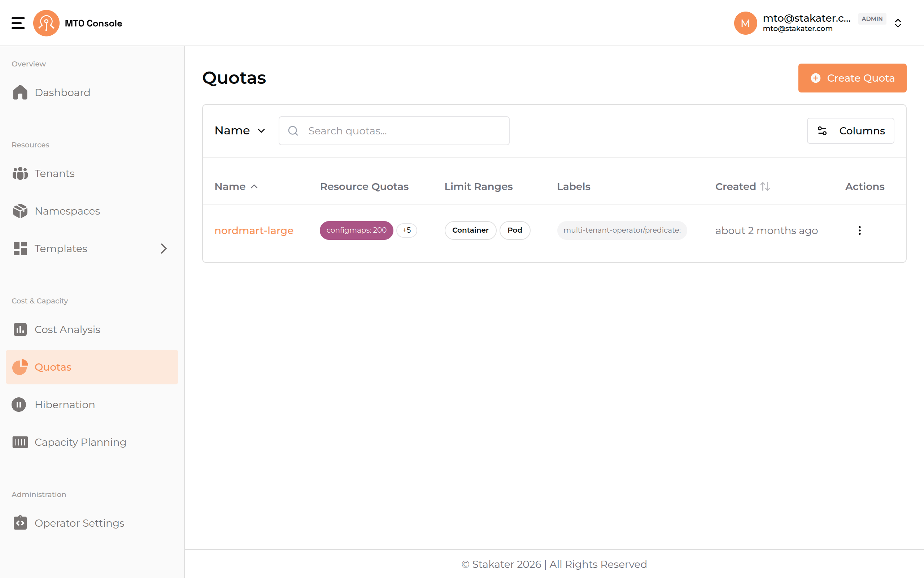Click the Stakater 2026 footer text

tap(554, 564)
